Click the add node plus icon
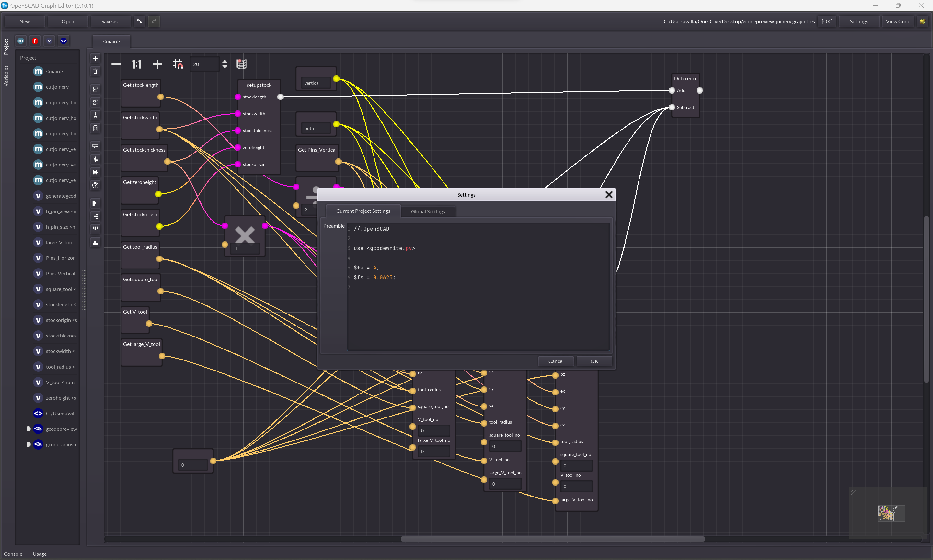 (x=95, y=58)
